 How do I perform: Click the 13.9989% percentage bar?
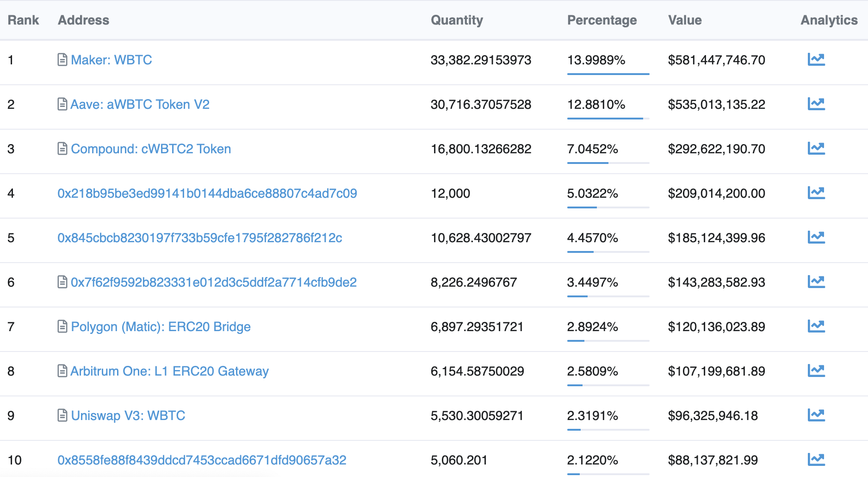608,74
